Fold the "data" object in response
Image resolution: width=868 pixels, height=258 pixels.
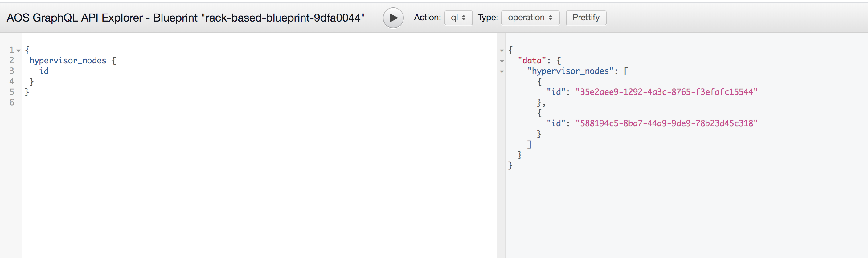pyautogui.click(x=502, y=61)
